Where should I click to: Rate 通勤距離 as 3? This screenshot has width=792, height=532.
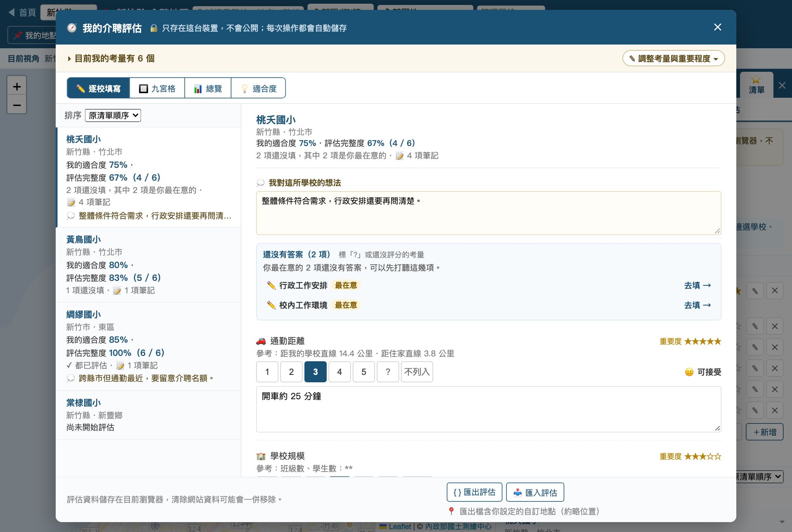[x=316, y=372]
